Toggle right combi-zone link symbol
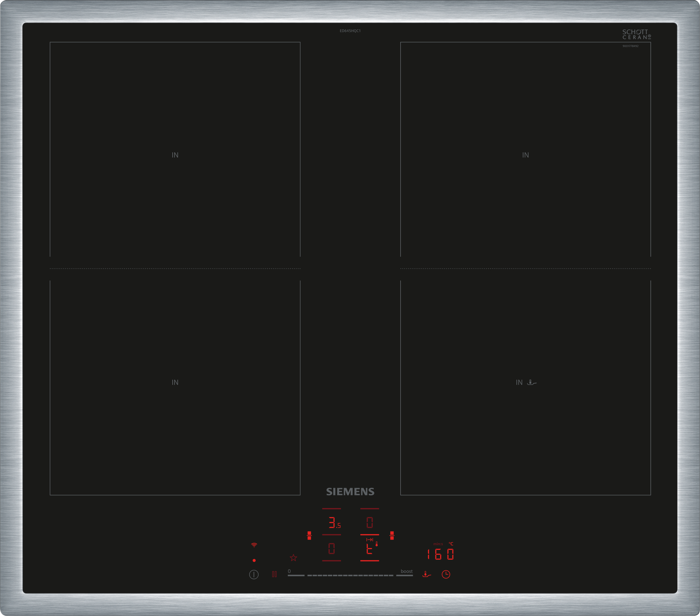Screen dimensions: 700x616 (392, 536)
